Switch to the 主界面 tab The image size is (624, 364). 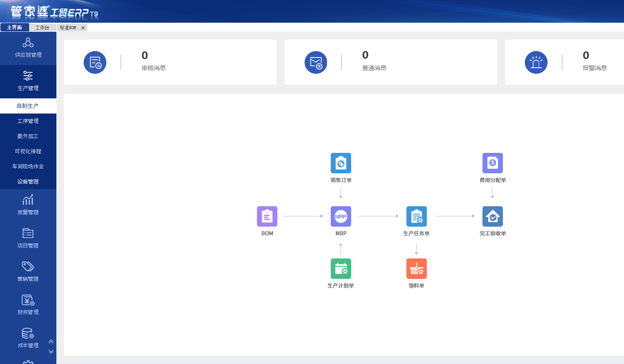[14, 28]
